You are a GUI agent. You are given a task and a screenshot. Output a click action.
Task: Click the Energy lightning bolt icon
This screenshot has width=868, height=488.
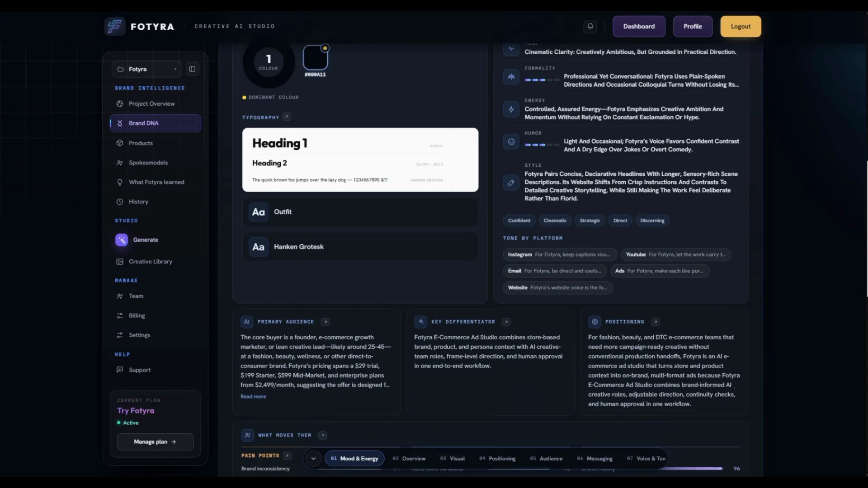[511, 109]
